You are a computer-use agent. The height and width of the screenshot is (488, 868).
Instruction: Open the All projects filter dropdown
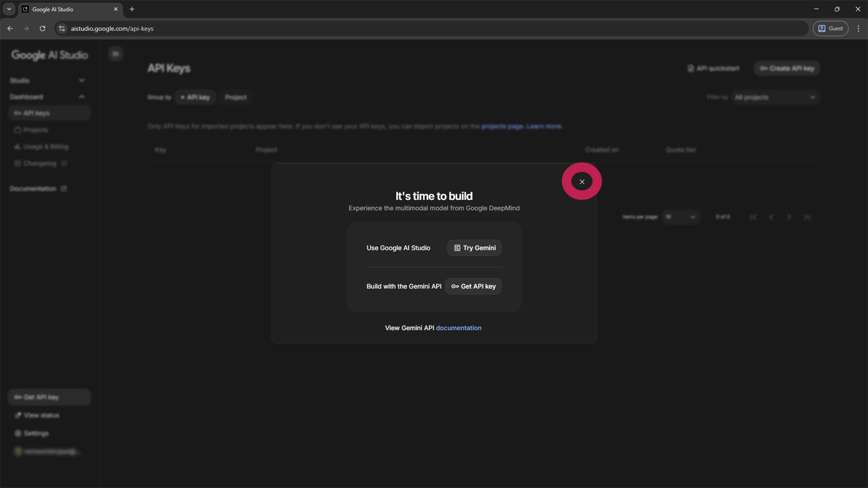pyautogui.click(x=775, y=97)
